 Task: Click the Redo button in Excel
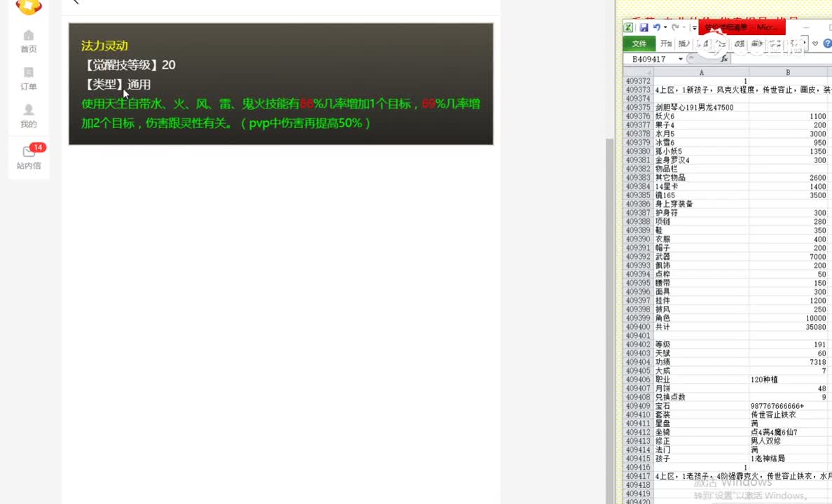(675, 27)
